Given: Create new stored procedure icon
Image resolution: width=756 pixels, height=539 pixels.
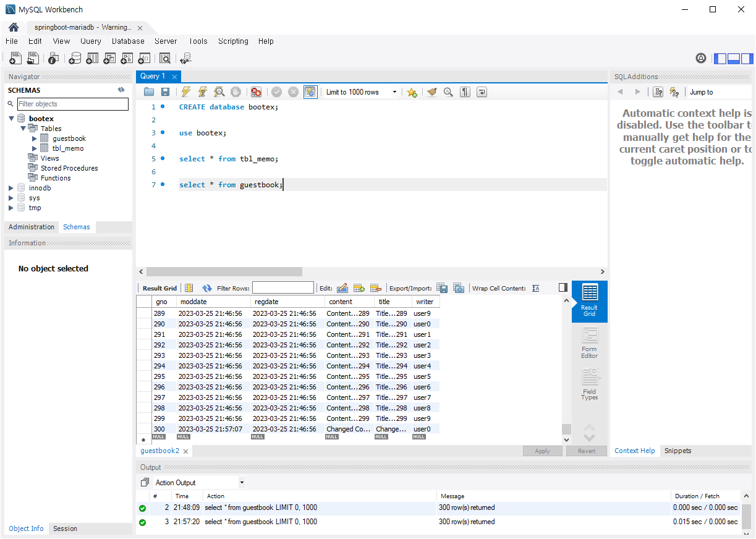Looking at the screenshot, I should point(127,58).
